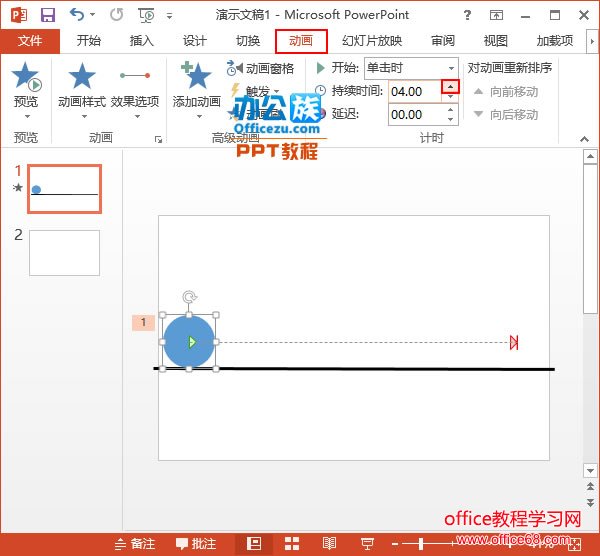Viewport: 600px width, 556px height.
Task: Select slide 2 thumbnail
Action: 64,253
